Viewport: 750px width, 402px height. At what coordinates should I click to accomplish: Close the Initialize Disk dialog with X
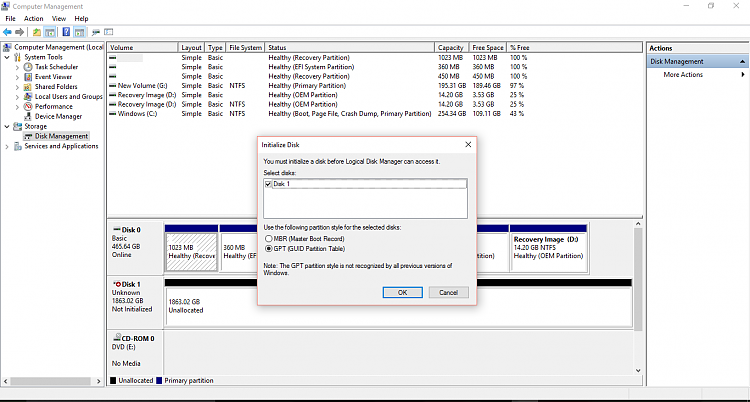pyautogui.click(x=468, y=145)
